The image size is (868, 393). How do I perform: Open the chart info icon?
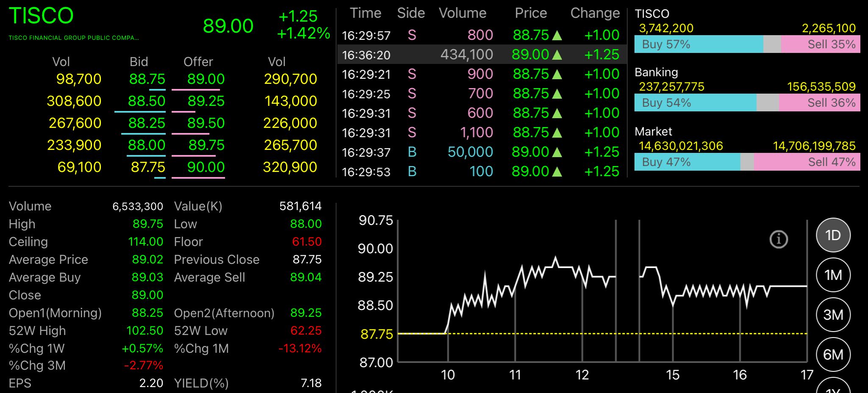[779, 239]
